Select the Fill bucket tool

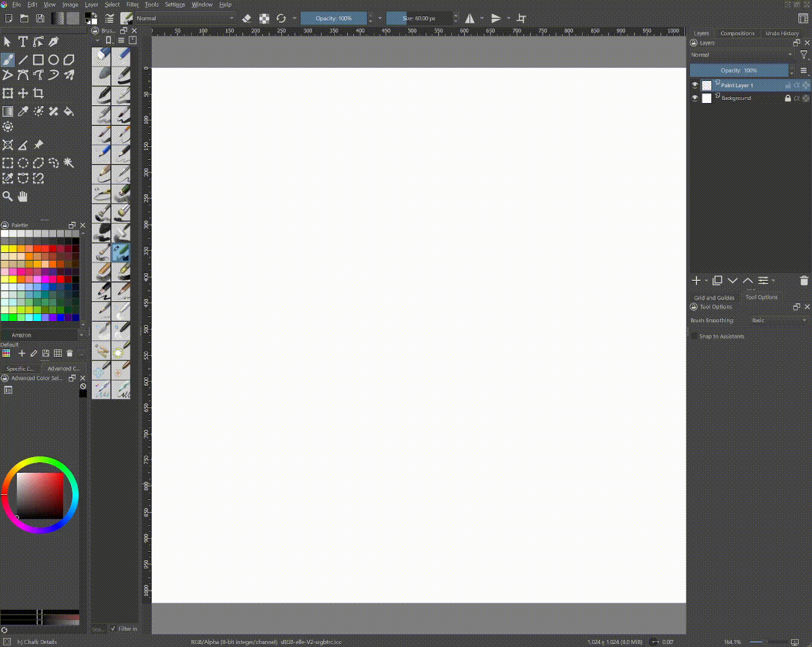[x=69, y=111]
